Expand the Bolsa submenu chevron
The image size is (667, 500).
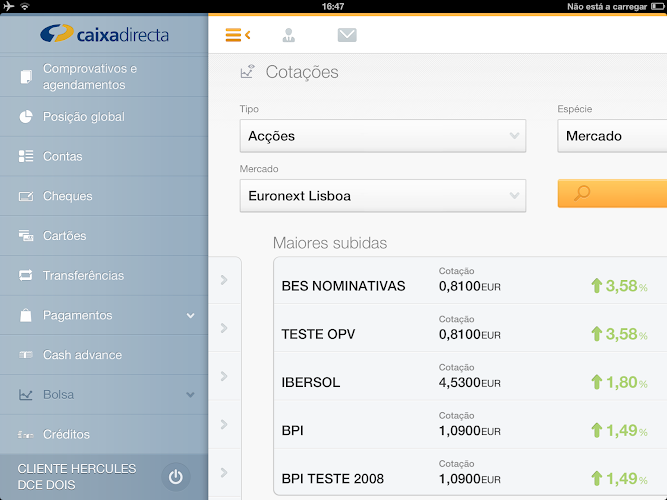click(191, 394)
